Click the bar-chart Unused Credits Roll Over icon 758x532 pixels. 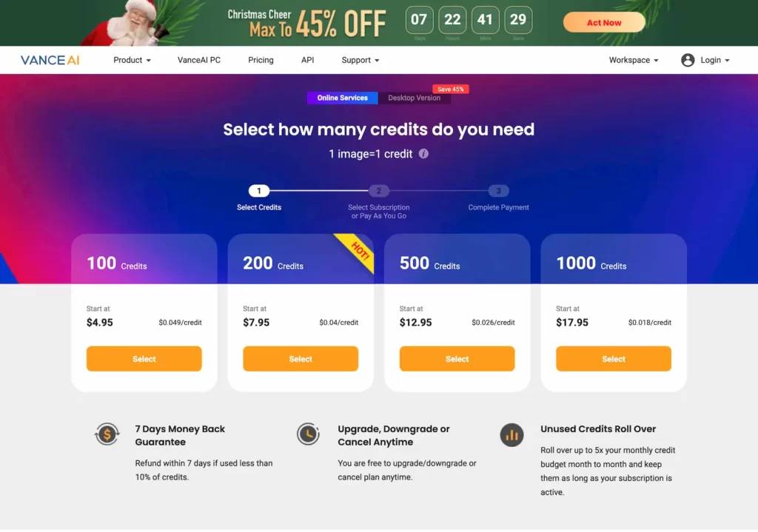pyautogui.click(x=512, y=435)
